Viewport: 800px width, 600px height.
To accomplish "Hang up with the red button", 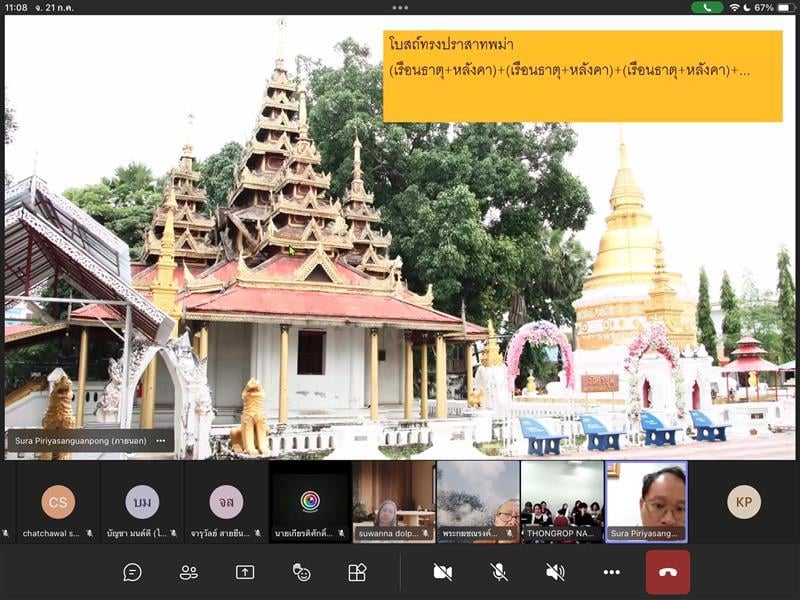I will pyautogui.click(x=668, y=572).
